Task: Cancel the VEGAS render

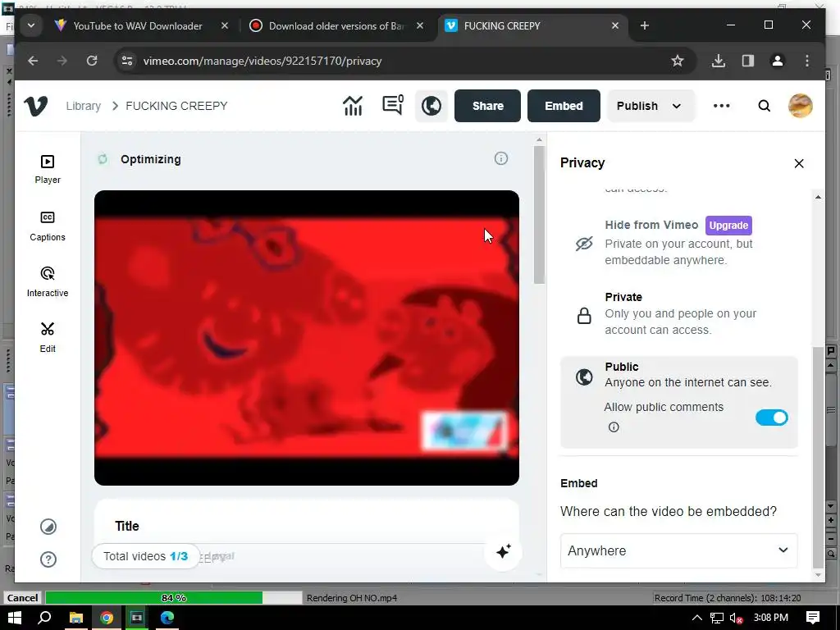Action: pos(22,598)
